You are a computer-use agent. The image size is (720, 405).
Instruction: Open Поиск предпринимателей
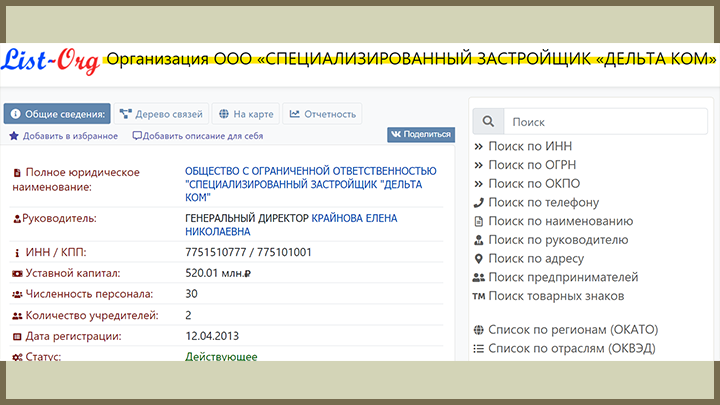coord(563,277)
